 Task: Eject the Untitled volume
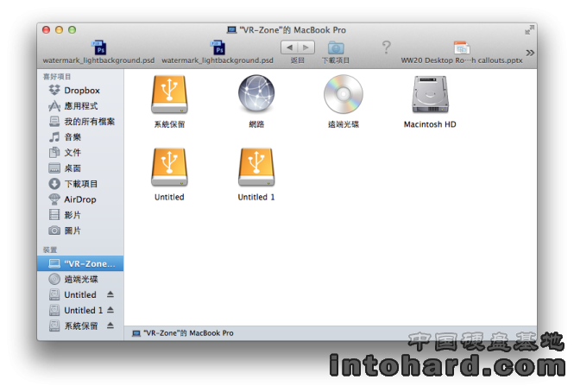[x=110, y=294]
